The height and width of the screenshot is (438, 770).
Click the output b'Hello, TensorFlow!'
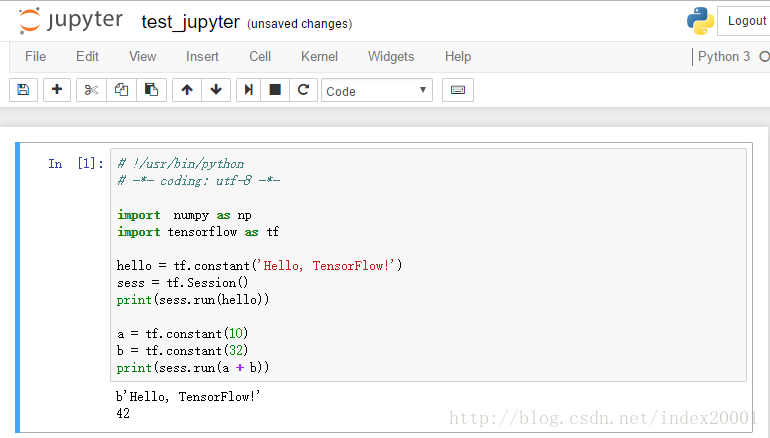[x=188, y=396]
